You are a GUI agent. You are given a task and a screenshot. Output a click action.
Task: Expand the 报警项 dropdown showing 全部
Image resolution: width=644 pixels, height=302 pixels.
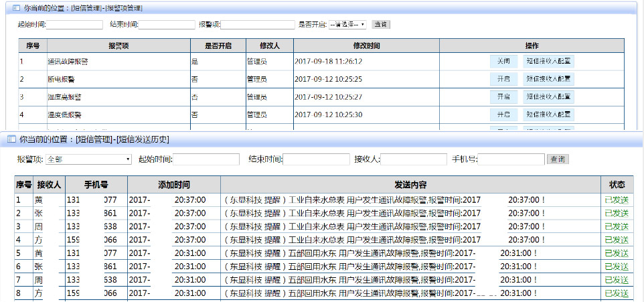click(88, 159)
